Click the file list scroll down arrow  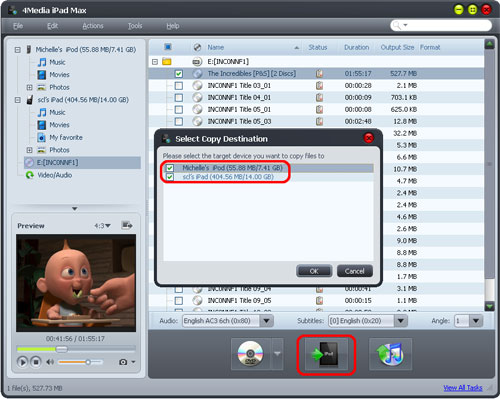(489, 306)
